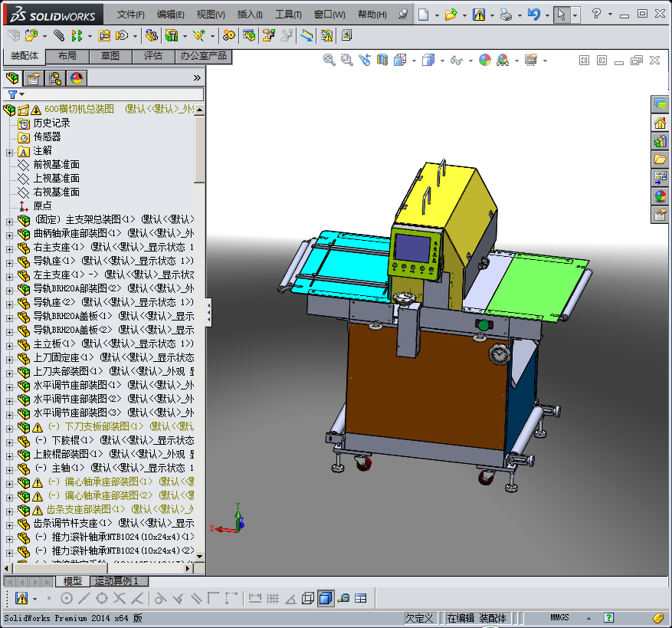The width and height of the screenshot is (672, 628).
Task: Open the View Orientation dropdown arrow
Action: 414,61
